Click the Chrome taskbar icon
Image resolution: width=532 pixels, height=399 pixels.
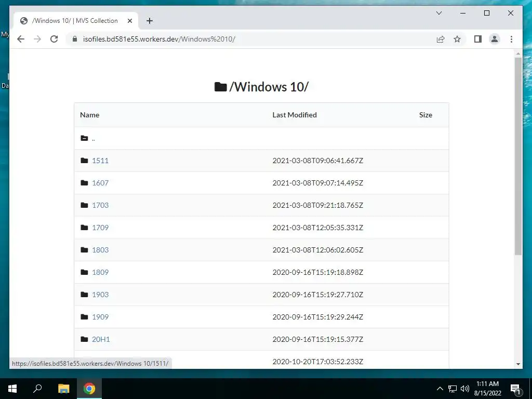point(89,389)
